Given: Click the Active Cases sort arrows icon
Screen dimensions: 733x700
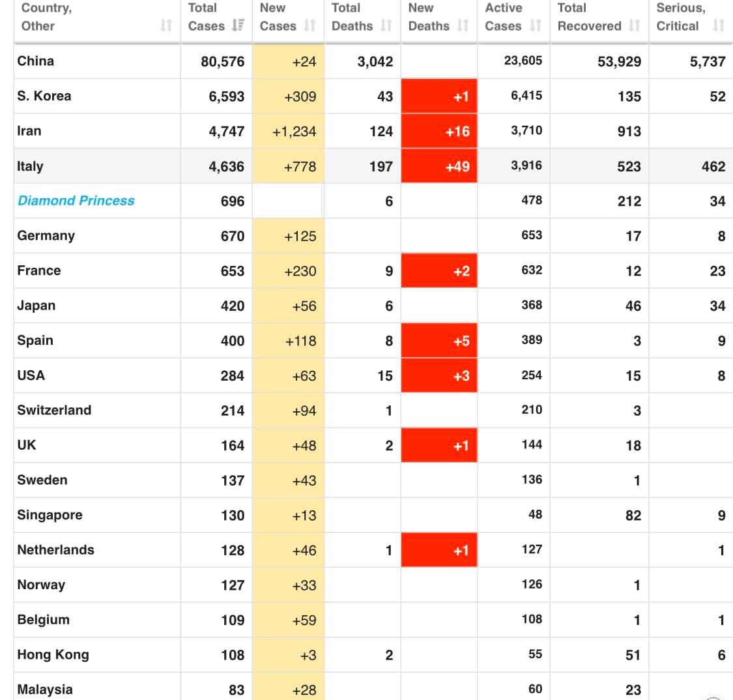Looking at the screenshot, I should (536, 25).
